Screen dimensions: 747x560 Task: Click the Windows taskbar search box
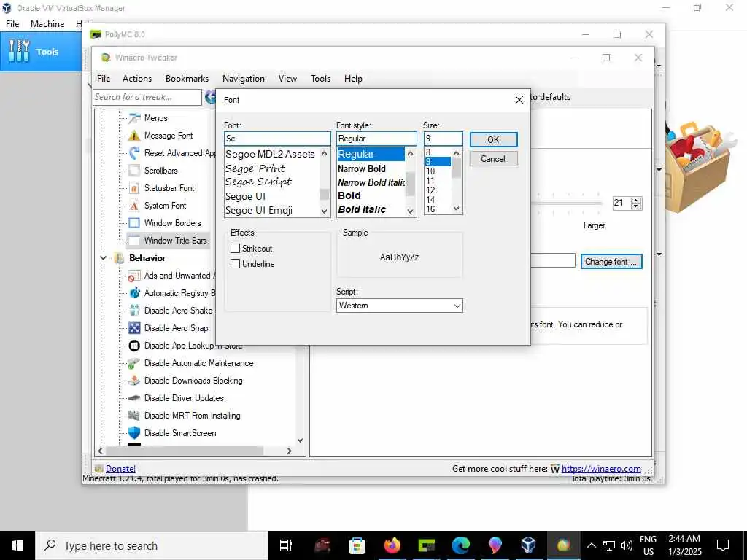click(152, 545)
